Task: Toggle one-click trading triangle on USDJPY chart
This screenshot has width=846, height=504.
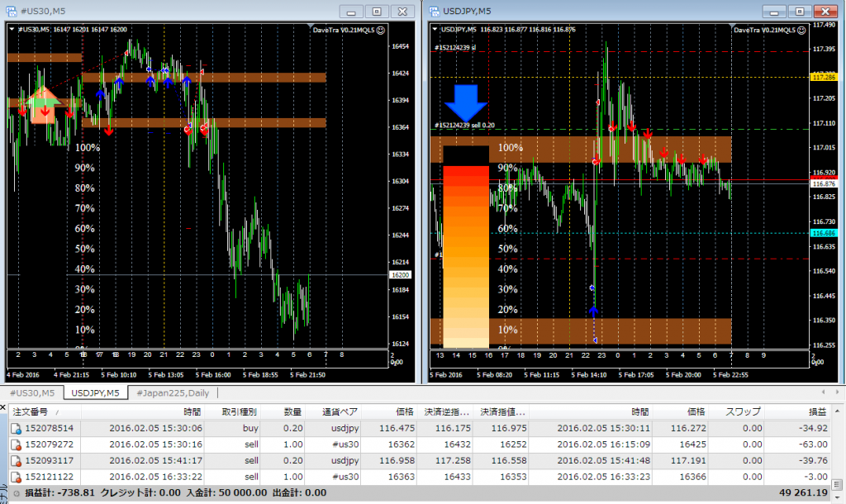Action: (x=435, y=29)
